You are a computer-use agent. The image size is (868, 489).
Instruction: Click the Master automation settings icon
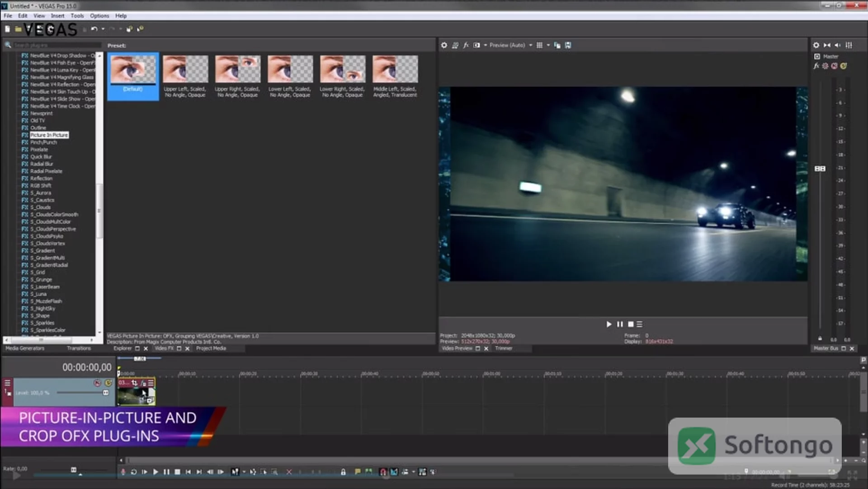click(826, 66)
